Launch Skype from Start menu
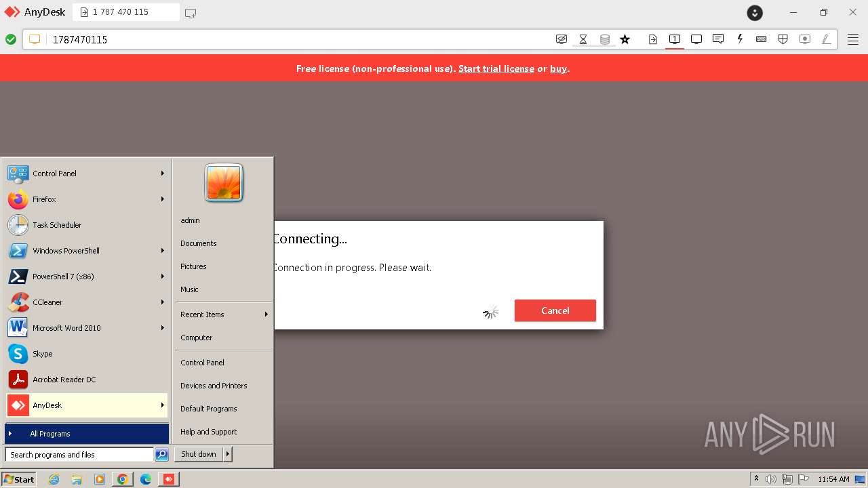 click(86, 354)
